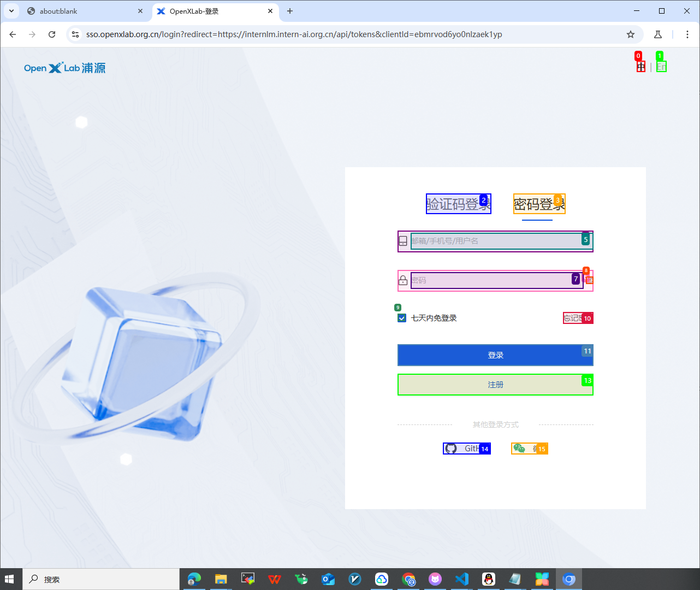Open Outlook from the taskbar

pos(328,579)
